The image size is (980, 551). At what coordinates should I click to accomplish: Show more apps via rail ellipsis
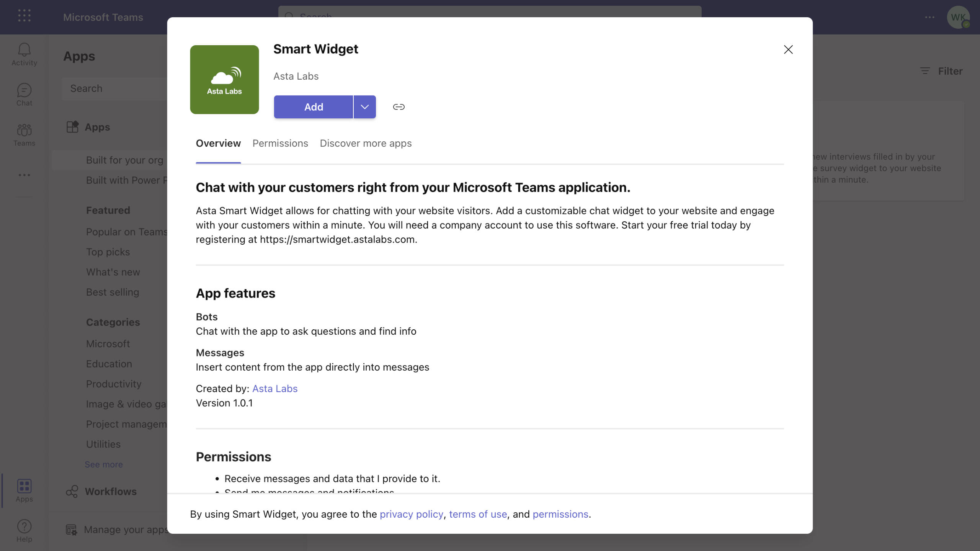click(24, 175)
